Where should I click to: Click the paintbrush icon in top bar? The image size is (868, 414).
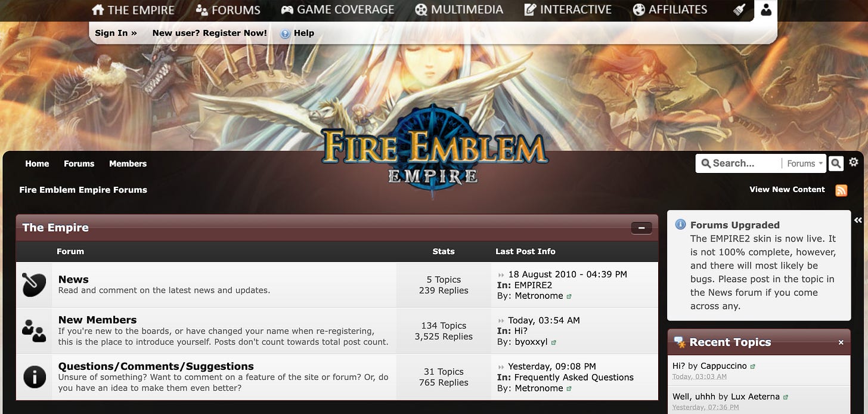pyautogui.click(x=739, y=10)
